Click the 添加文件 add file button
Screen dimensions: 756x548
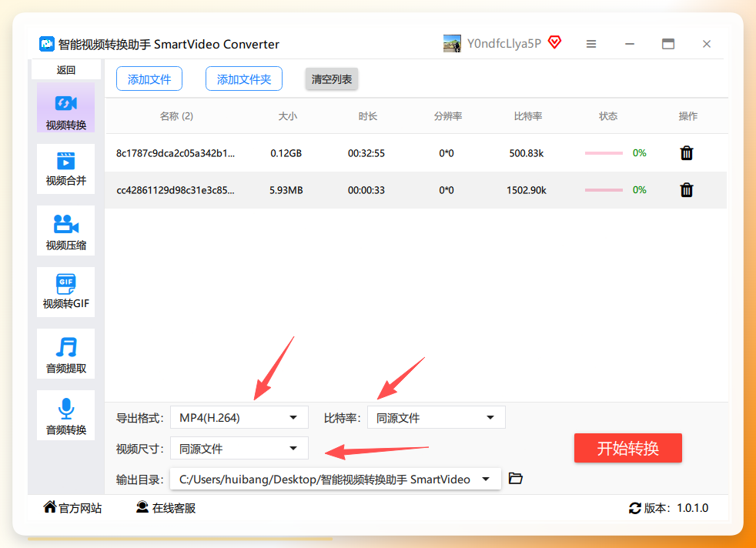(x=149, y=79)
